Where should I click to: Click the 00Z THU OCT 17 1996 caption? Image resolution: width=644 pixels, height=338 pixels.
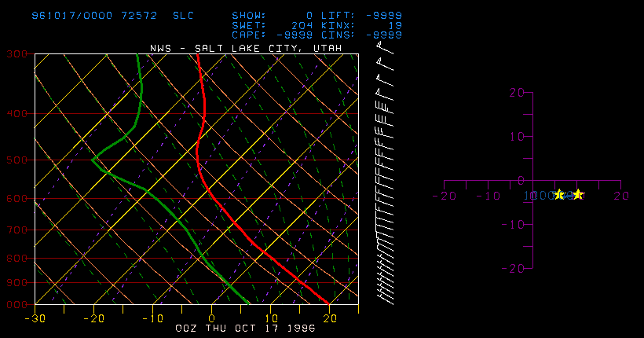tap(246, 328)
